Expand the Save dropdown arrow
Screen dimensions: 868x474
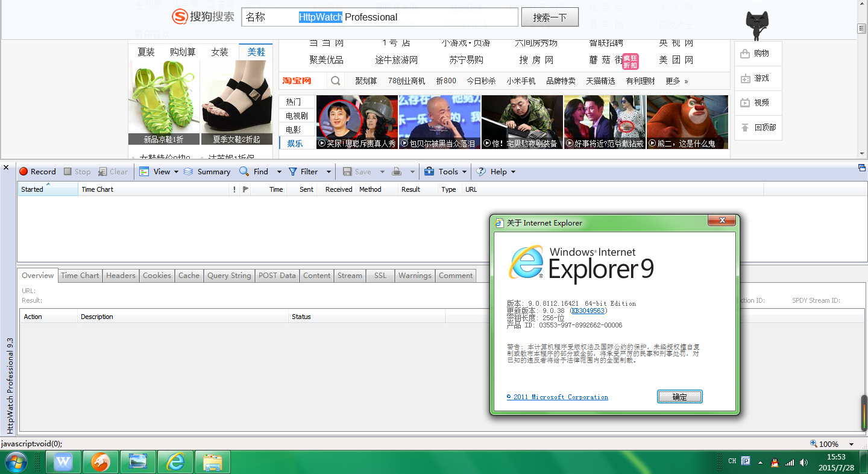click(382, 171)
